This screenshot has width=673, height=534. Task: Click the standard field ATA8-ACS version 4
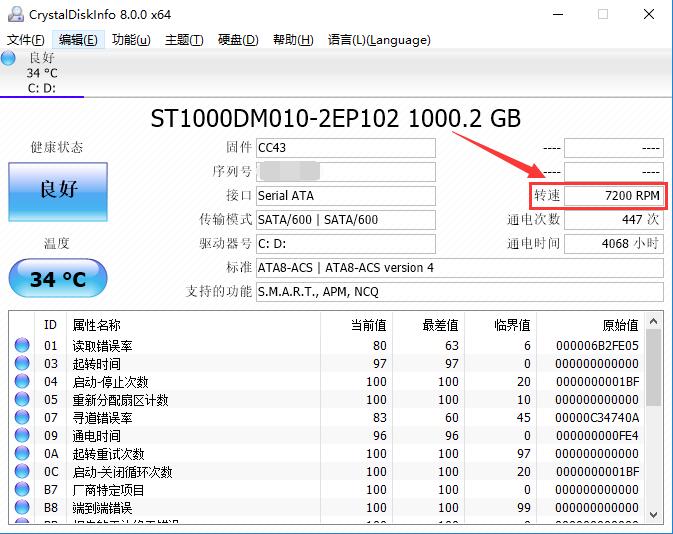click(x=460, y=268)
